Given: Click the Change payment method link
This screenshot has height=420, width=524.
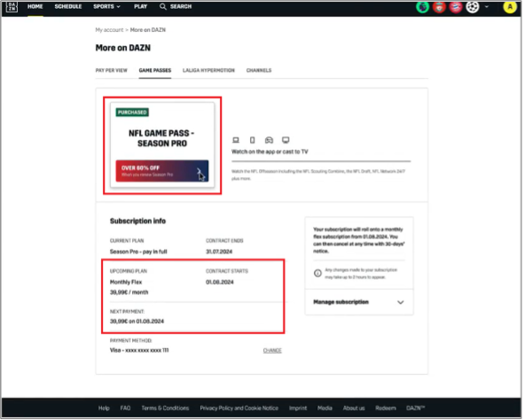Looking at the screenshot, I should (273, 351).
